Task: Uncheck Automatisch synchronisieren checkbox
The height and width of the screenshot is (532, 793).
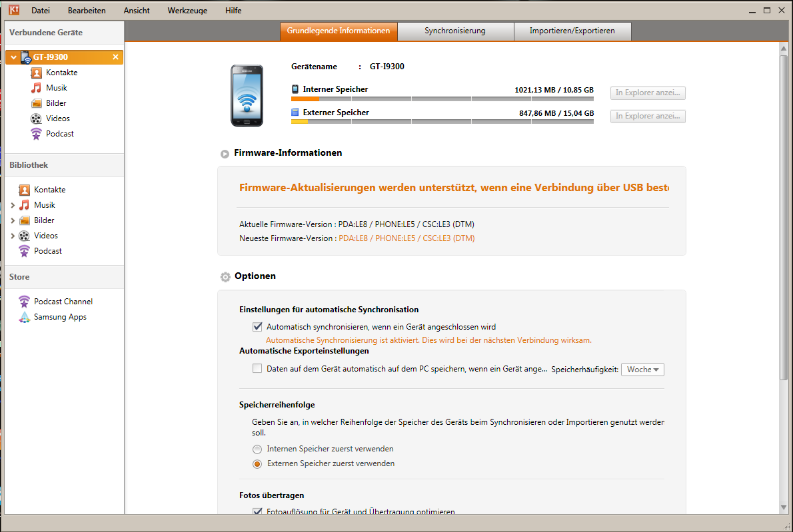Action: [257, 327]
